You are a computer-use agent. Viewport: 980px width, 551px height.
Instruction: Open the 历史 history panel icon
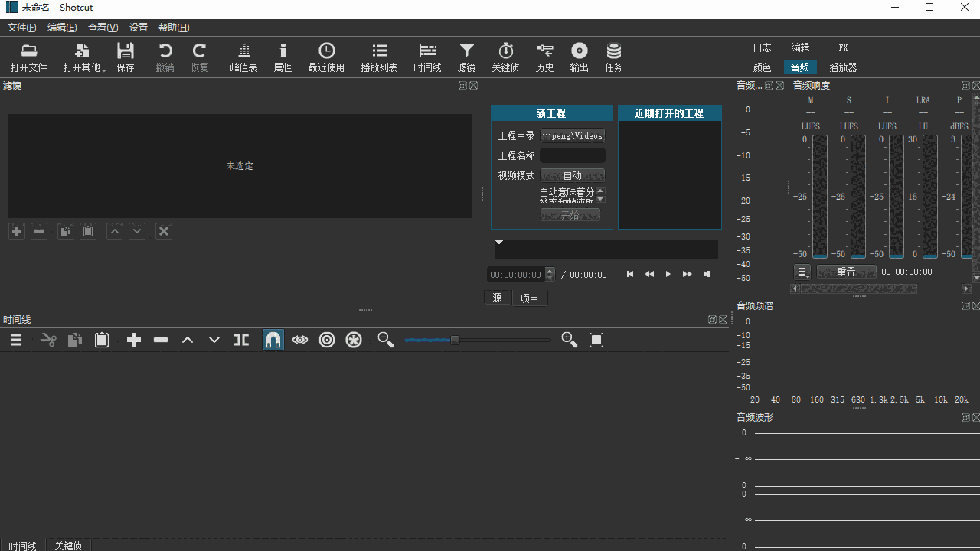544,57
